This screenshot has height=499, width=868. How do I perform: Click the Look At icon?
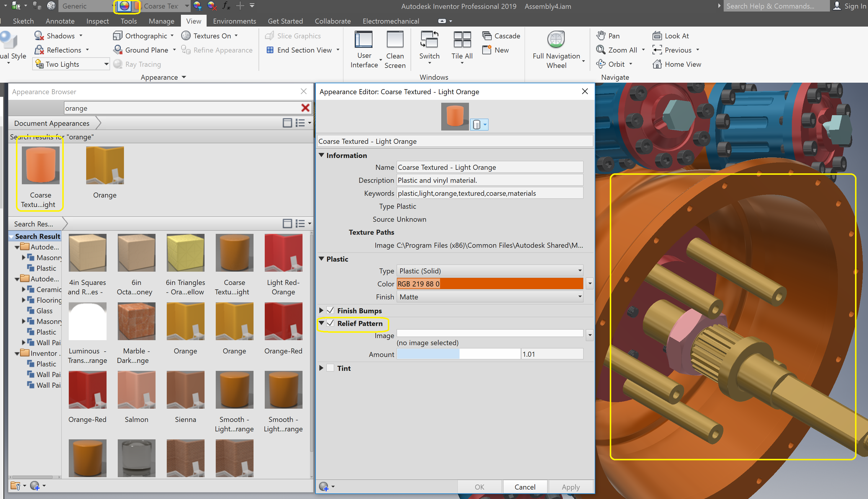click(x=657, y=36)
